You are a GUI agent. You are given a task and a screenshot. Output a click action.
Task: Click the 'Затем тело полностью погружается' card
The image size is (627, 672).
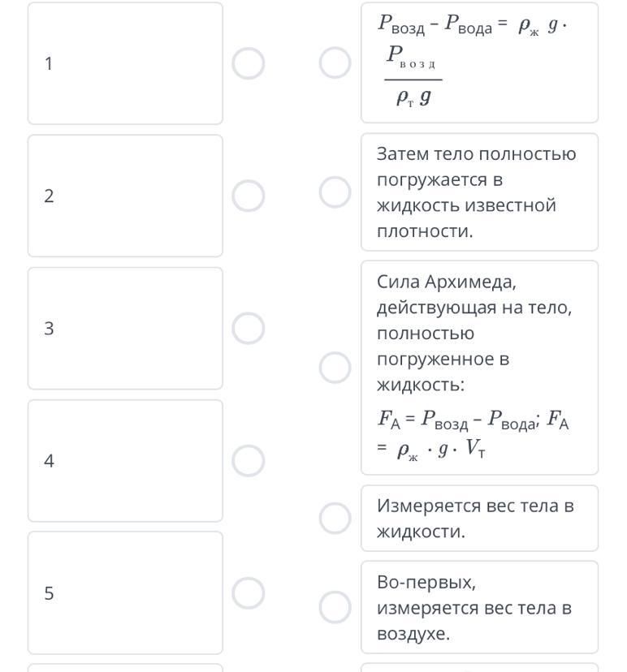pyautogui.click(x=479, y=192)
